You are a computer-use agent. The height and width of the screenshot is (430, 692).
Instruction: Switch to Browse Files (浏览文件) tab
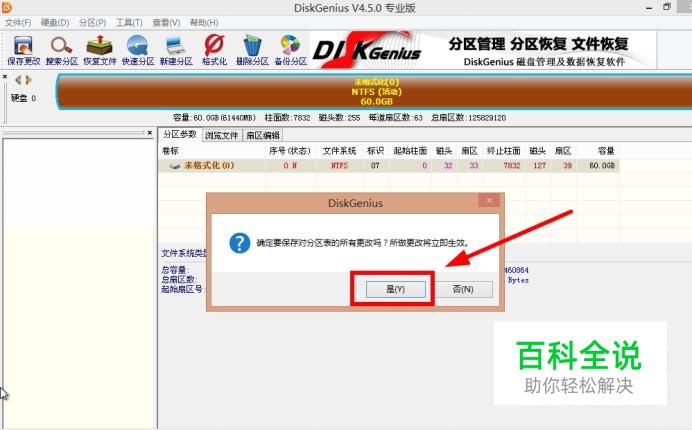point(222,136)
